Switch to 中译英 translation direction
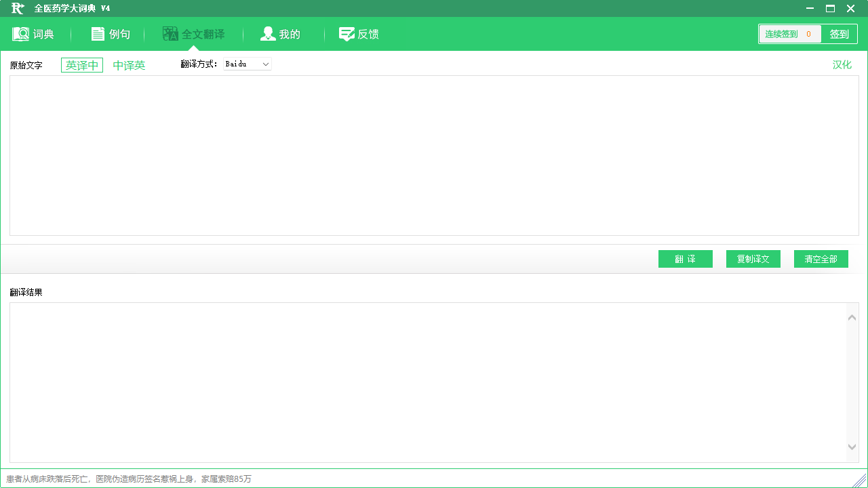This screenshot has width=868, height=488. pyautogui.click(x=129, y=65)
